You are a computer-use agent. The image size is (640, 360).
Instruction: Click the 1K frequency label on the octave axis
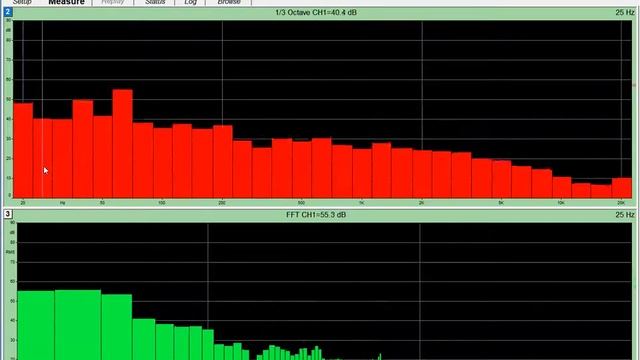click(x=361, y=203)
